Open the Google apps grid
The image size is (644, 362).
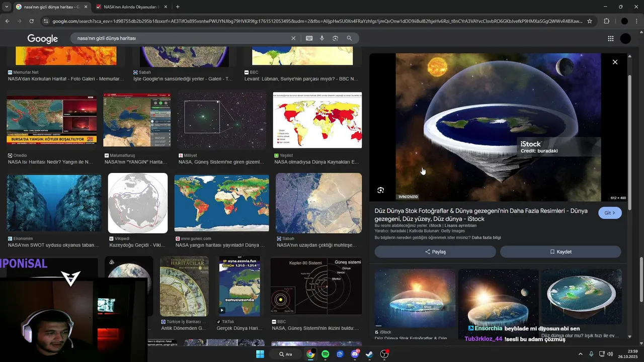pos(610,39)
